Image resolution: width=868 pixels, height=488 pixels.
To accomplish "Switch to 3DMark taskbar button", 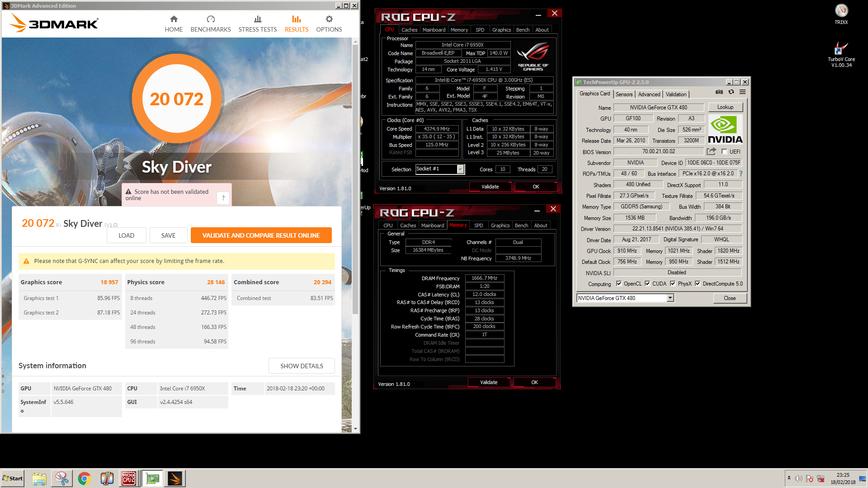I will coord(175,479).
